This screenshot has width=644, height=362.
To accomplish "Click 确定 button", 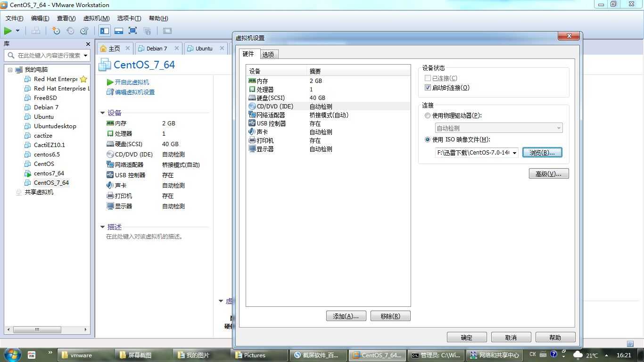I will (x=467, y=337).
